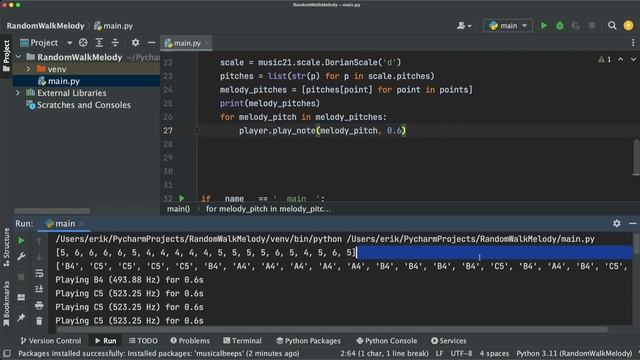Select opened file locator target icon

pyautogui.click(x=83, y=42)
